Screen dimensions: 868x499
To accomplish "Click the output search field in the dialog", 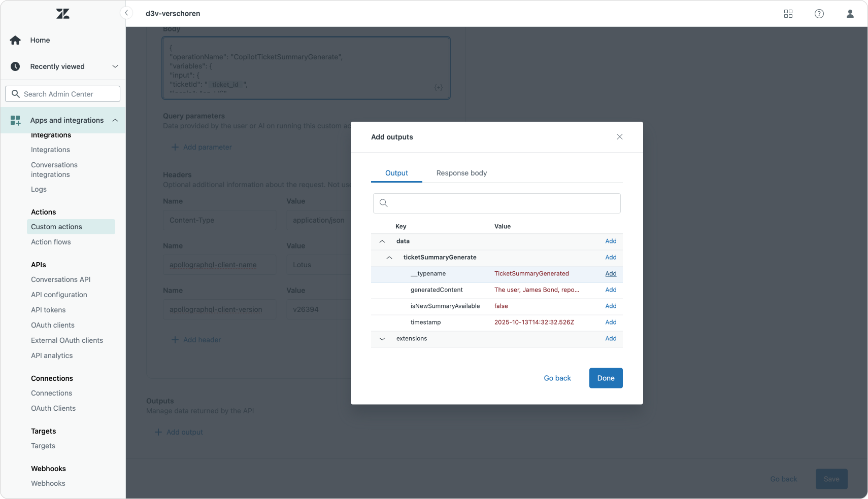I will tap(497, 203).
